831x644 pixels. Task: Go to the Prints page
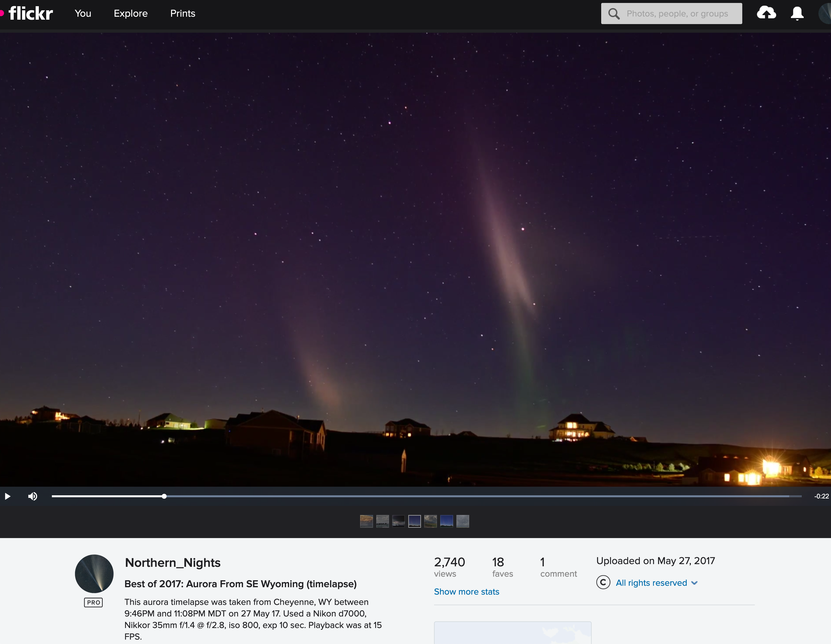tap(183, 13)
